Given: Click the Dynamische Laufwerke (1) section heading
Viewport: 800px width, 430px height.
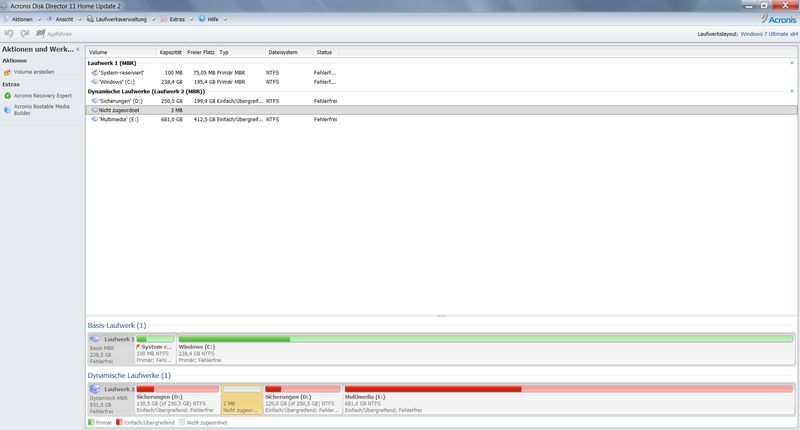Looking at the screenshot, I should [129, 375].
